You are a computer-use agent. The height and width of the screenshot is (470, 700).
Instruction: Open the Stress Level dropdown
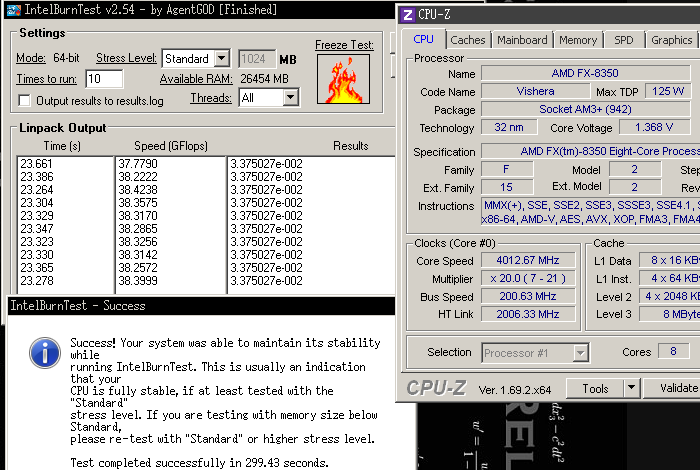pyautogui.click(x=221, y=58)
